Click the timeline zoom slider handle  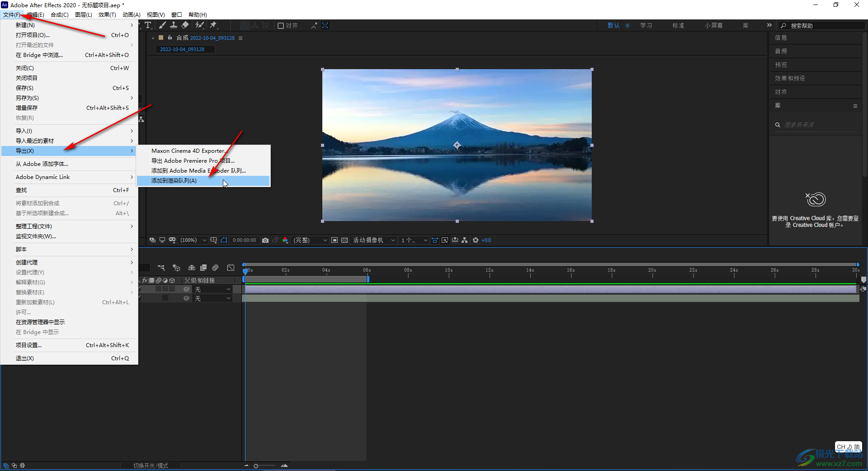point(256,466)
